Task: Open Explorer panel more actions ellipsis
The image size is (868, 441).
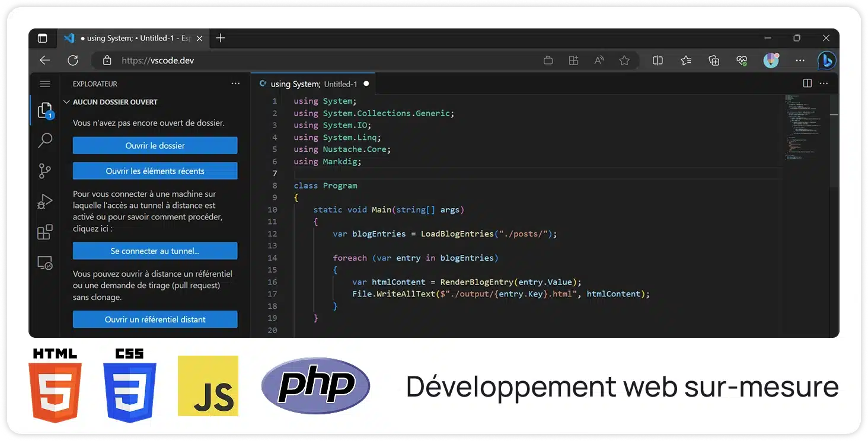Action: pos(235,84)
